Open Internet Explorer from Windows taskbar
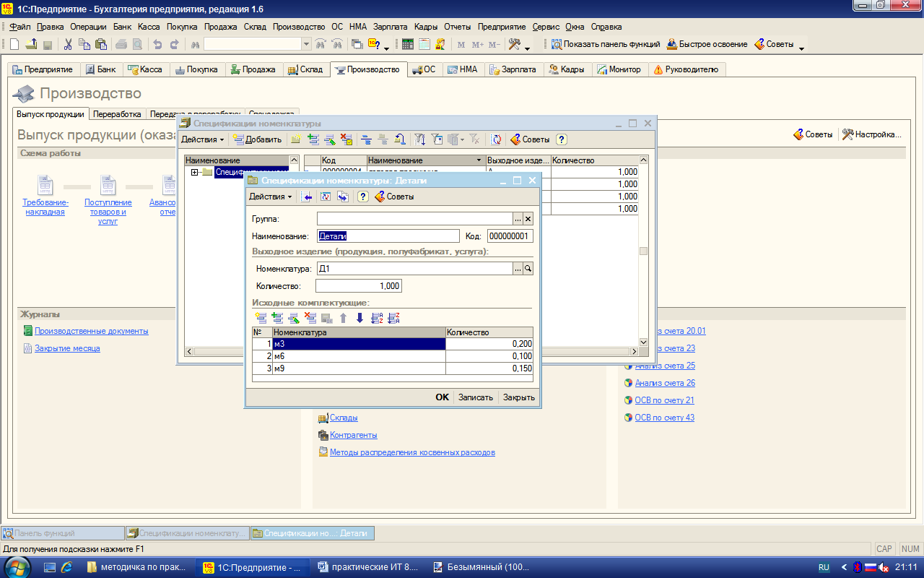 pos(66,567)
